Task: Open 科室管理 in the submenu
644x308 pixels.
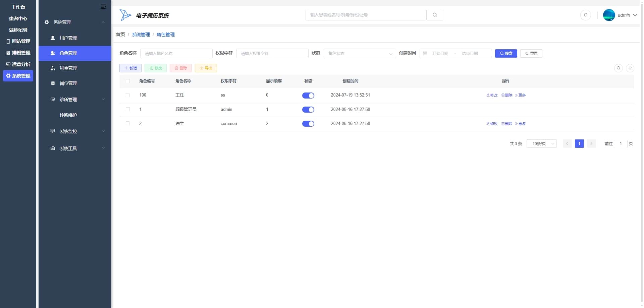Action: [74, 68]
